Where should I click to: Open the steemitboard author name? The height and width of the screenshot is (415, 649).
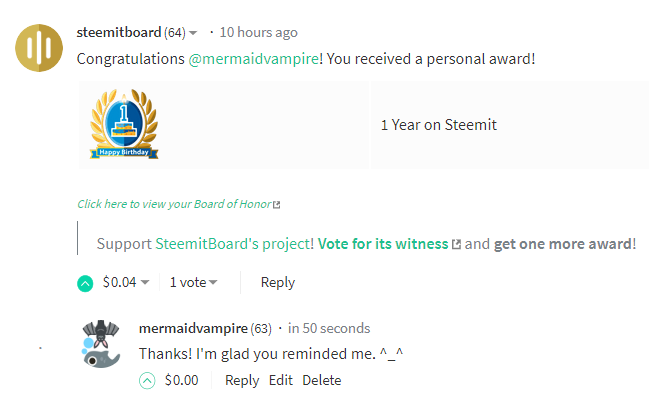click(119, 32)
